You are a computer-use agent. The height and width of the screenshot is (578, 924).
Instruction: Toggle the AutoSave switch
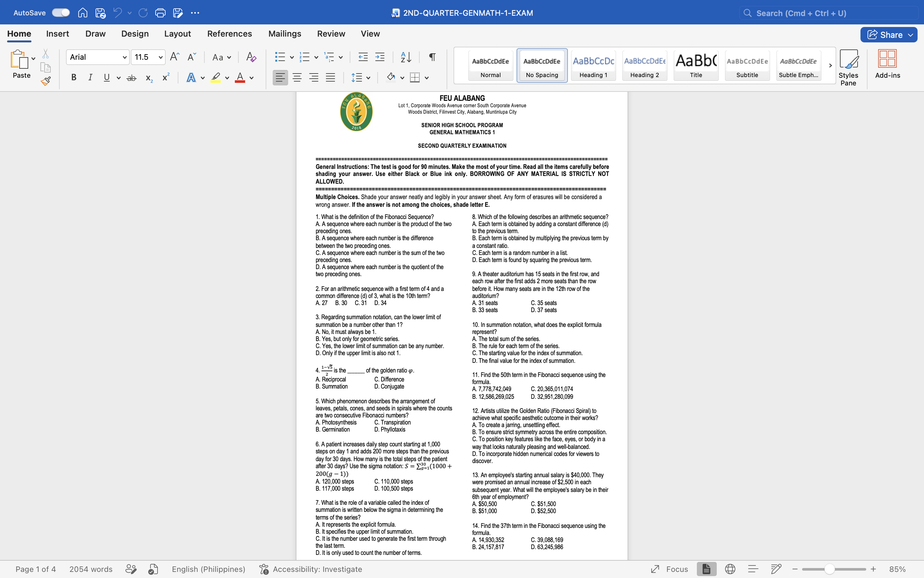pyautogui.click(x=61, y=13)
